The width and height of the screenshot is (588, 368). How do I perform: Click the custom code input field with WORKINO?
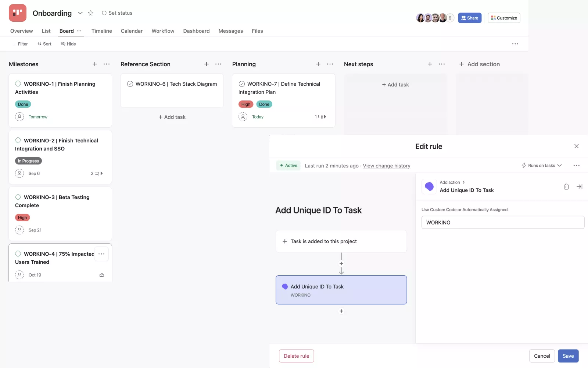502,222
